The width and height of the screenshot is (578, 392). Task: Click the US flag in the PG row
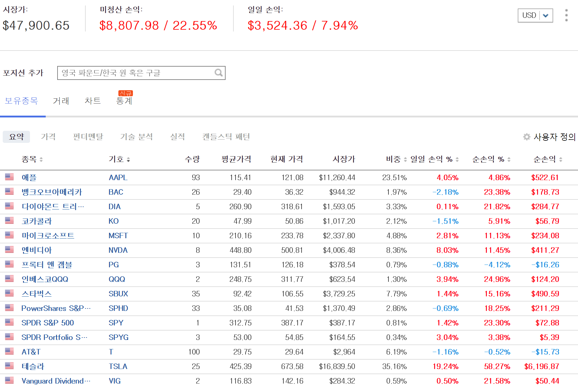pyautogui.click(x=9, y=264)
